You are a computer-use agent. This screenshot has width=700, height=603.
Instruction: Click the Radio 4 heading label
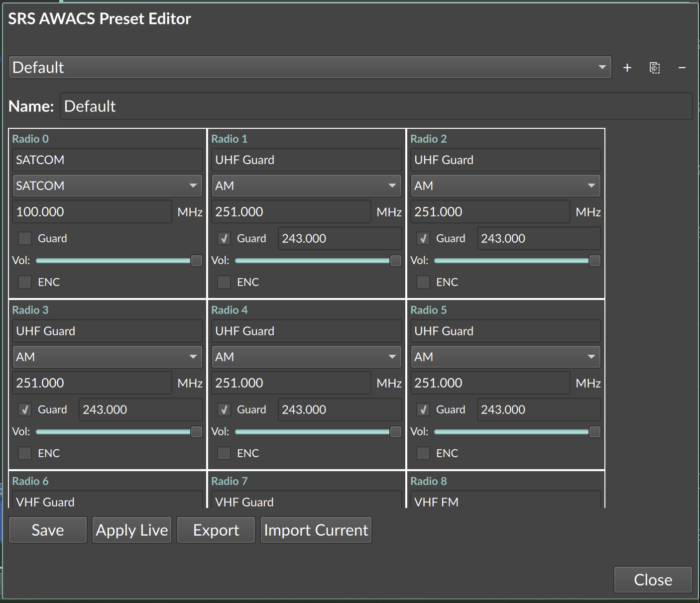coord(230,310)
